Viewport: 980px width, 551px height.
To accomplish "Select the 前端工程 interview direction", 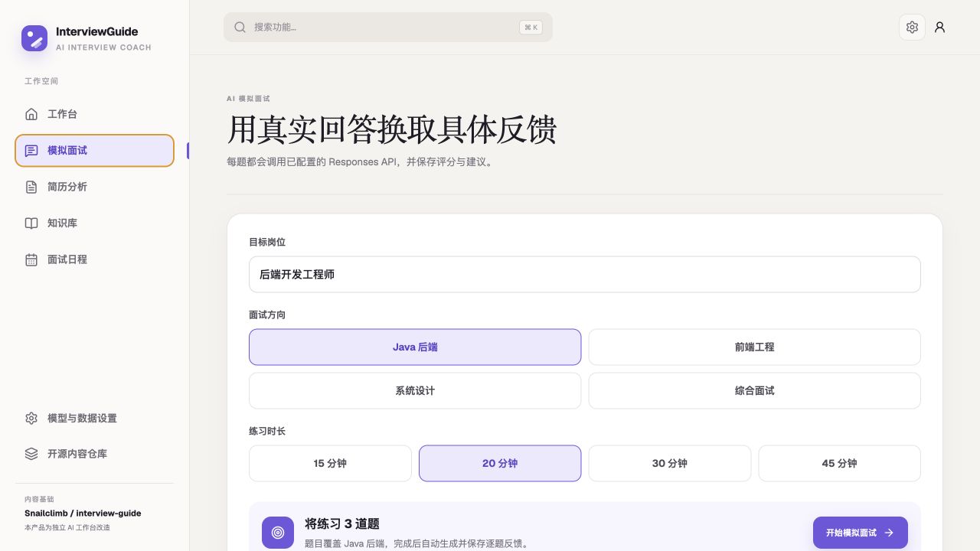I will tap(754, 347).
